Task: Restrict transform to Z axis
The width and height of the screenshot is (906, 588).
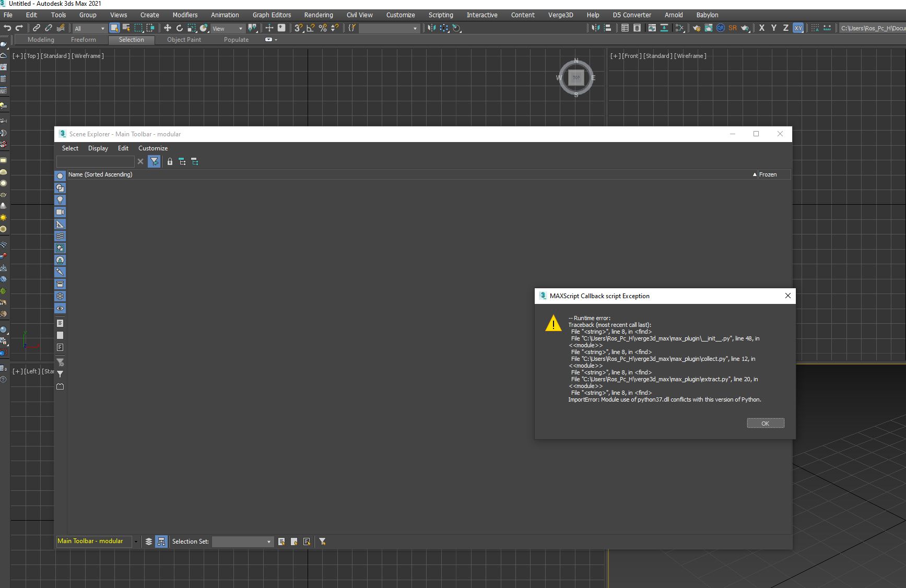Action: [786, 28]
